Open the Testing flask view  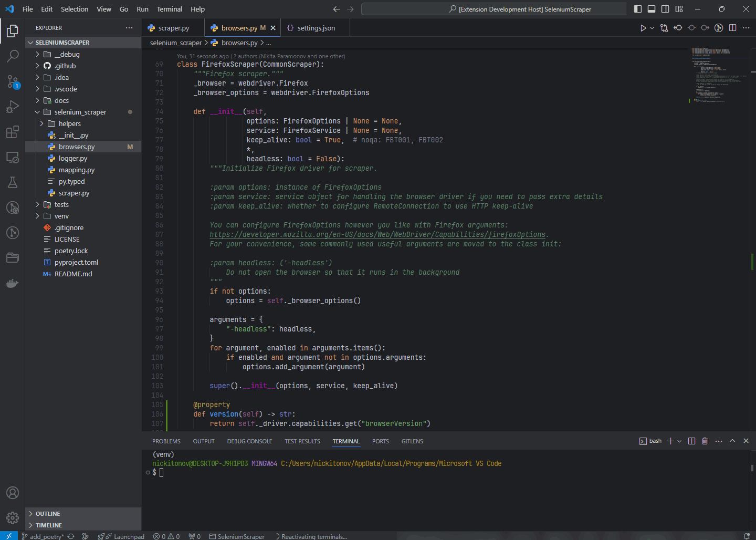(x=13, y=182)
